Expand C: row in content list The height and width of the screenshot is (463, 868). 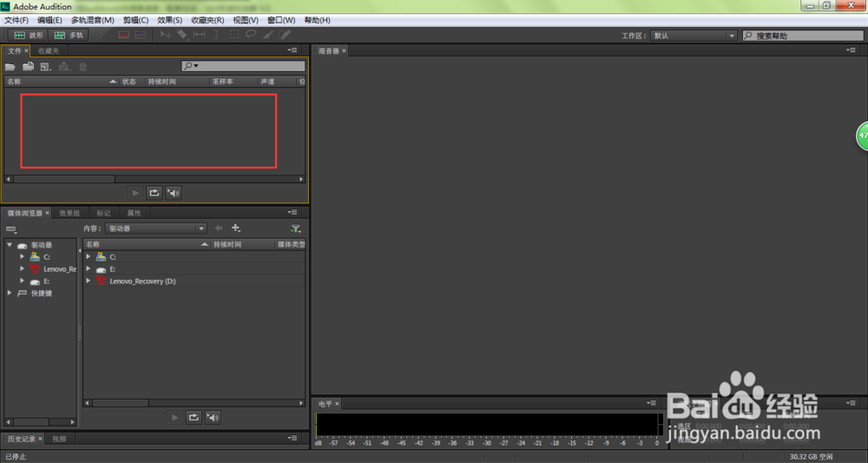pyautogui.click(x=88, y=256)
